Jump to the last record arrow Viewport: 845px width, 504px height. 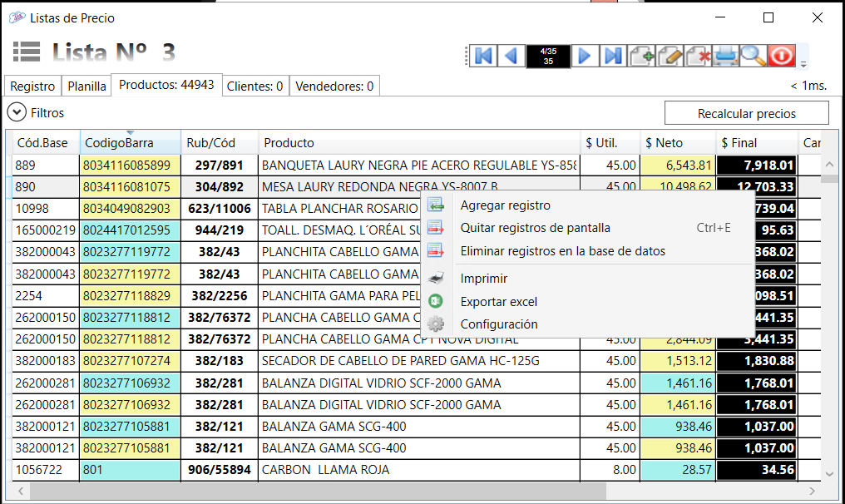pyautogui.click(x=613, y=56)
